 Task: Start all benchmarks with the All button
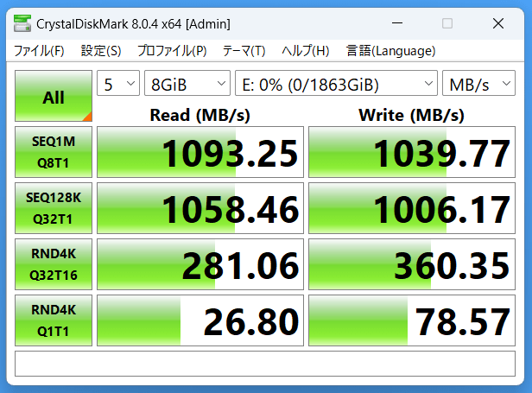coord(54,96)
